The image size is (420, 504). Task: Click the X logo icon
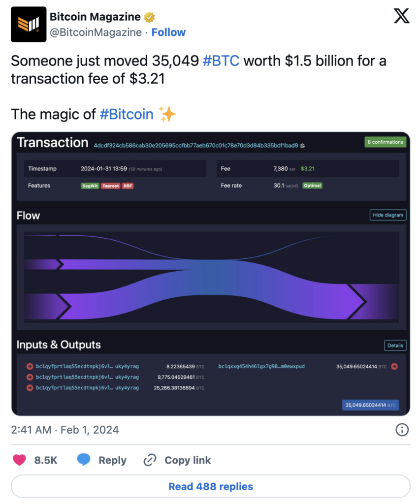click(402, 17)
